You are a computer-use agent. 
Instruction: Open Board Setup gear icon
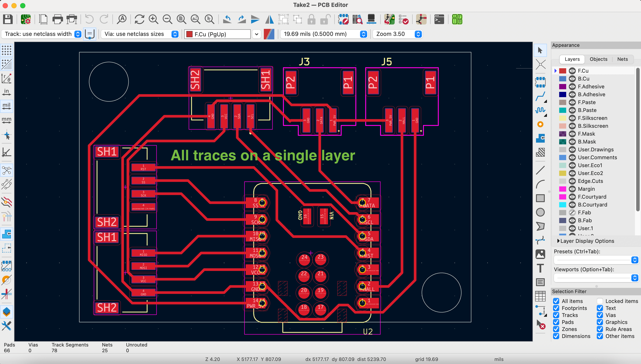point(26,19)
